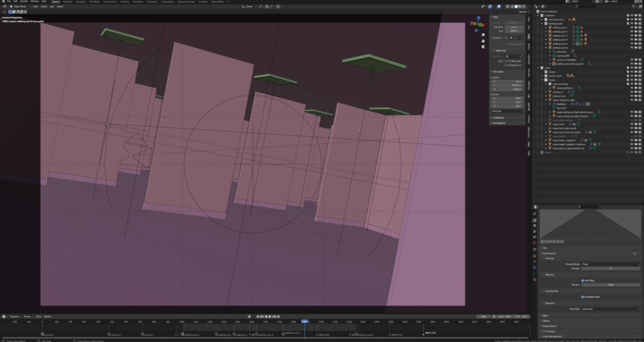
Task: Switch to the Shading workspace tab
Action: coord(125,2)
